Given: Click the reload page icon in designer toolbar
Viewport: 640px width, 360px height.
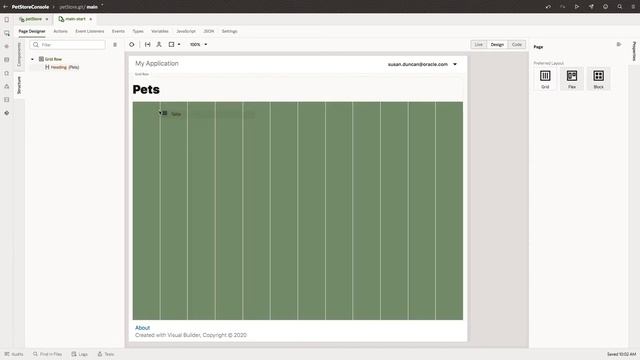Looking at the screenshot, I should [131, 44].
